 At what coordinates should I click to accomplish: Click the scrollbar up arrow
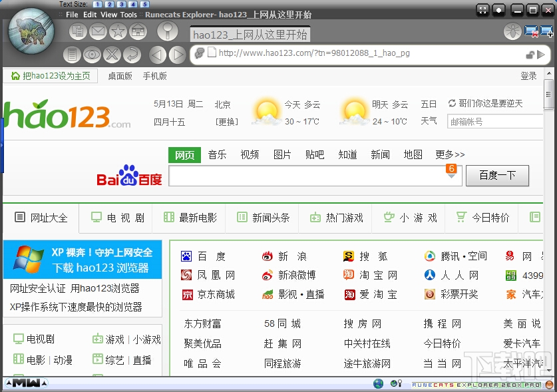click(x=549, y=73)
